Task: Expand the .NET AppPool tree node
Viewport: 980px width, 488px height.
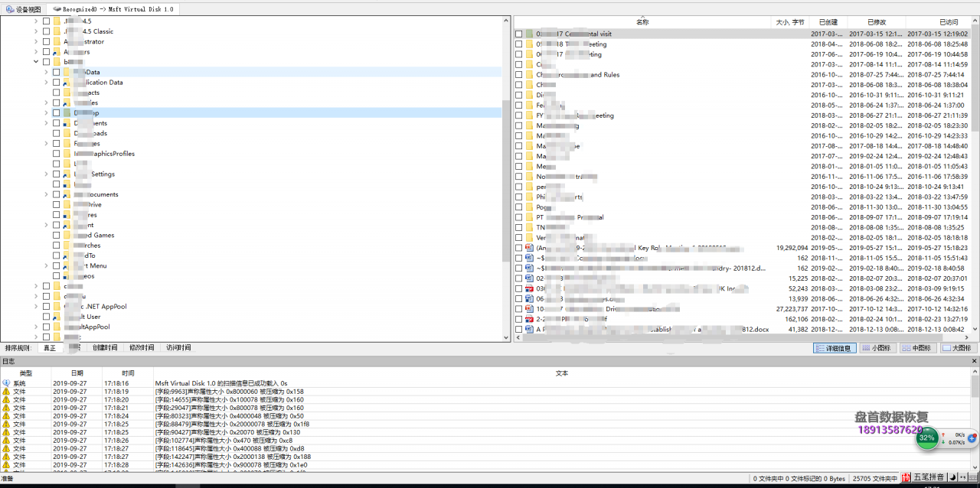Action: coord(36,307)
